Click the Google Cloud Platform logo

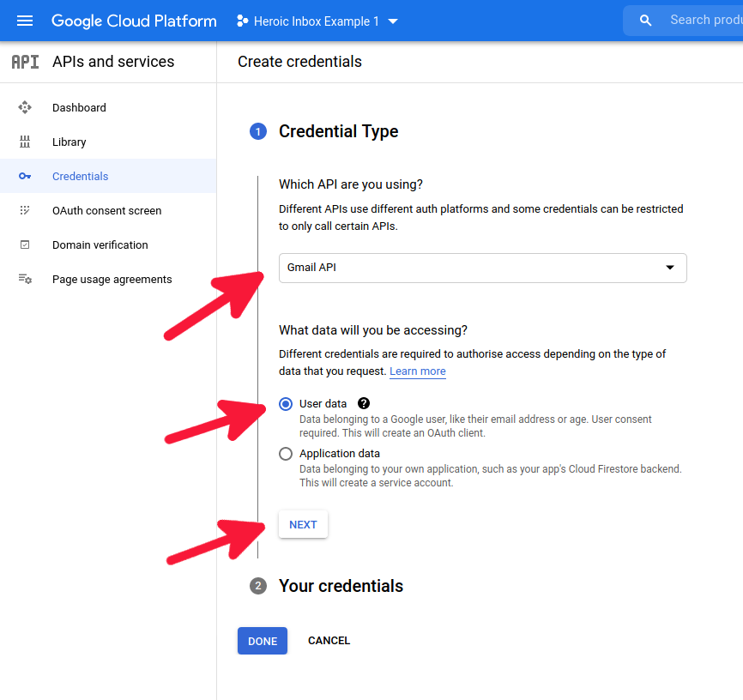tap(134, 21)
